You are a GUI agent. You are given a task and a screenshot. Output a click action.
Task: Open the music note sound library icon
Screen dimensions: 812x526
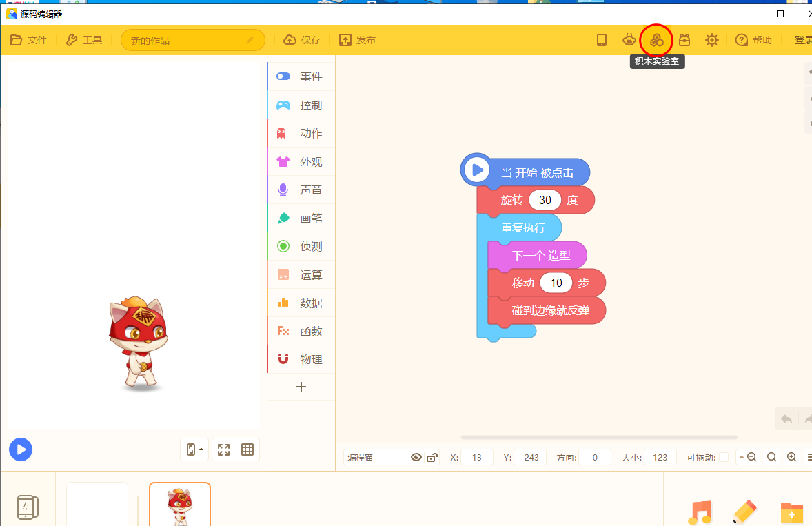pos(700,512)
